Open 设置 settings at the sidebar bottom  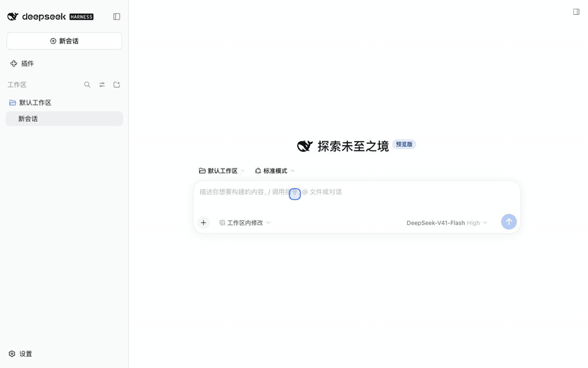coord(21,354)
